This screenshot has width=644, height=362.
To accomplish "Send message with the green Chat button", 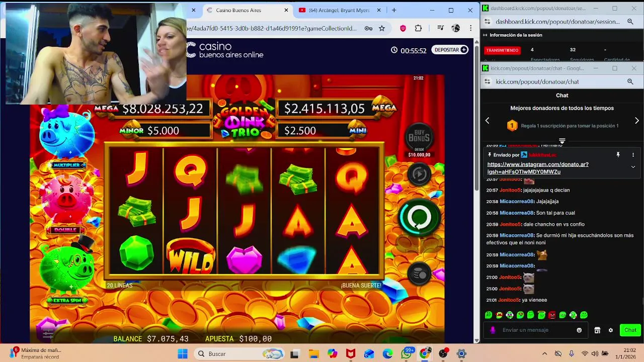I will (630, 330).
